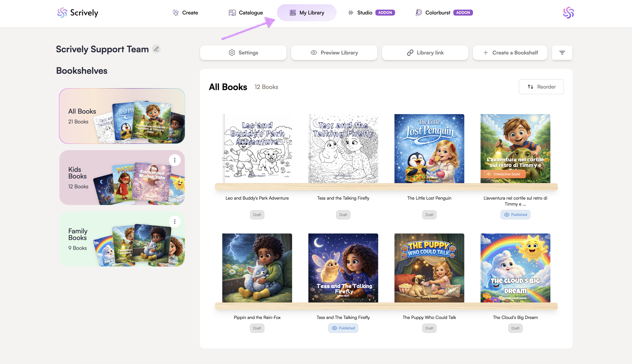Image resolution: width=632 pixels, height=364 pixels.
Task: Go to the Create tab
Action: point(185,12)
